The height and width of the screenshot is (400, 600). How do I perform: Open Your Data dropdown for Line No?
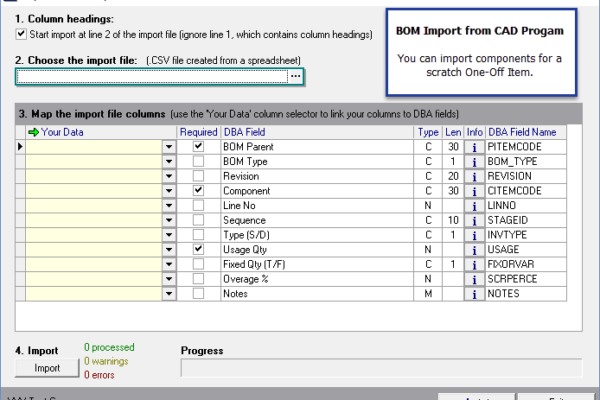click(169, 206)
